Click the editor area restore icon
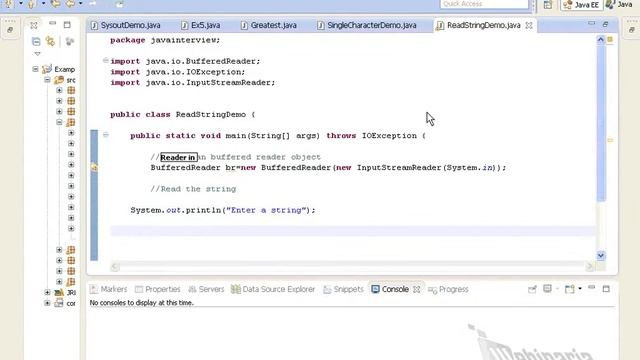This screenshot has width=640, height=360. (605, 24)
